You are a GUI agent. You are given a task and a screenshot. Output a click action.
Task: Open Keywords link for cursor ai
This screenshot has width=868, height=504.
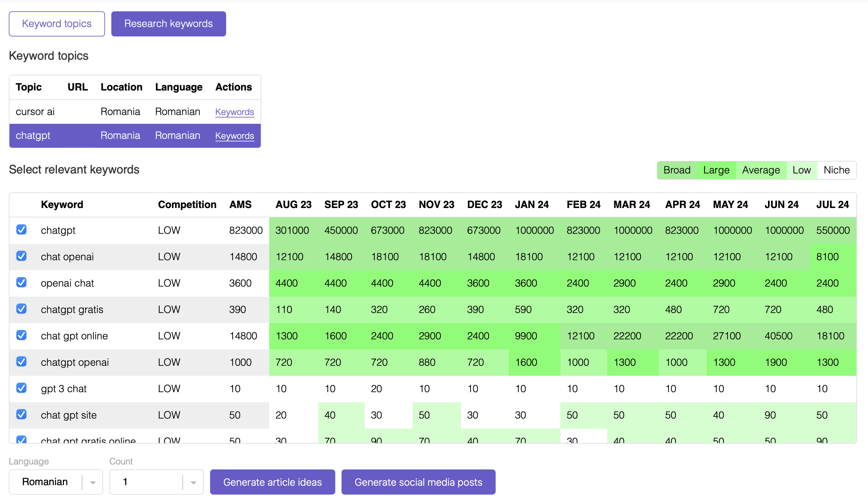point(235,112)
